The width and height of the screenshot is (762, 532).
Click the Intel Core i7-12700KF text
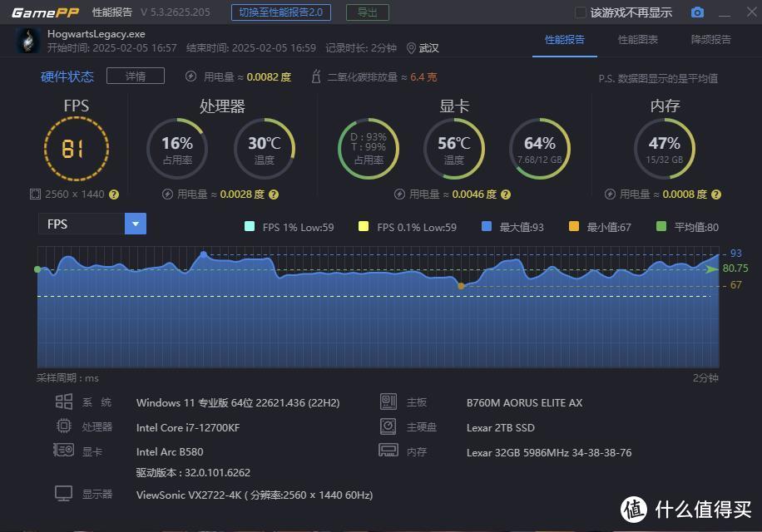[x=188, y=427]
